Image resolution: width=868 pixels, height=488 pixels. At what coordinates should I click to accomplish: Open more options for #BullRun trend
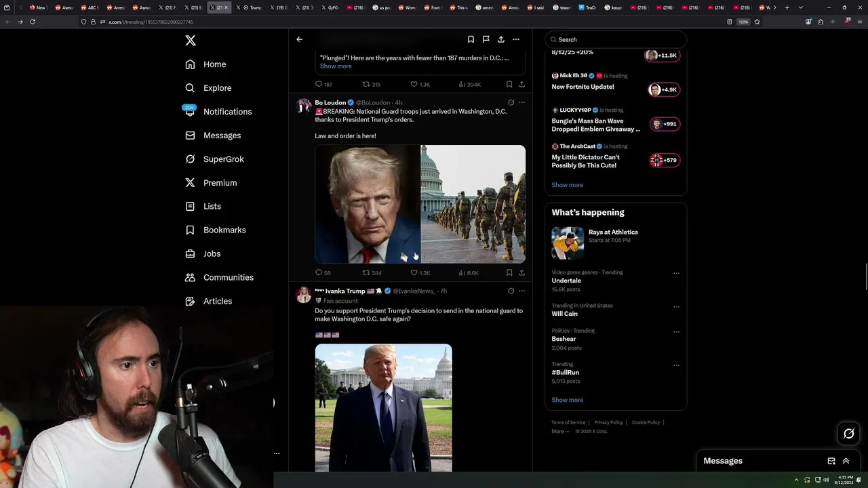(676, 365)
